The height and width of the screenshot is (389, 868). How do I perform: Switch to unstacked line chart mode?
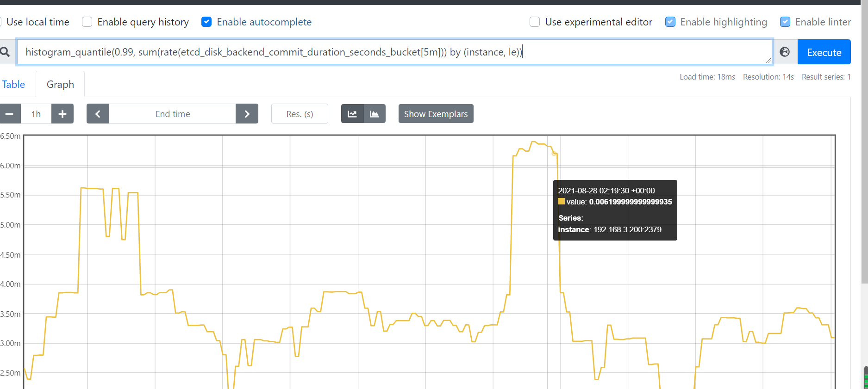[352, 114]
